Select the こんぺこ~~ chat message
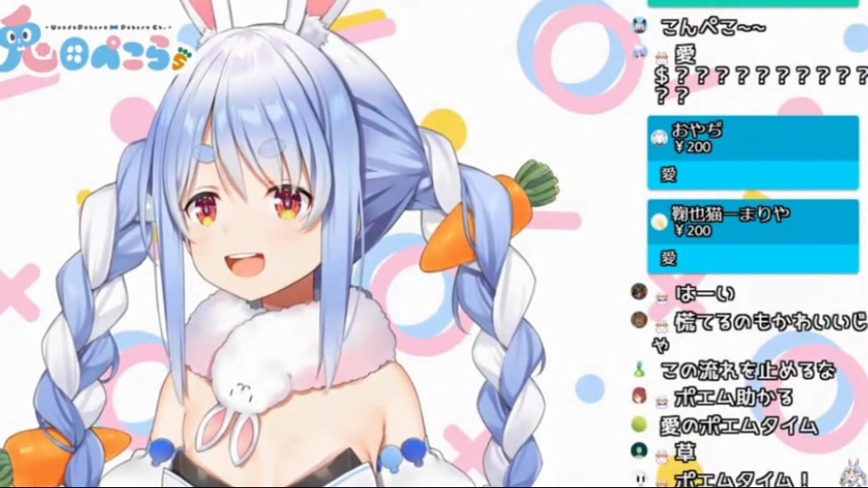The width and height of the screenshot is (868, 488). (713, 26)
